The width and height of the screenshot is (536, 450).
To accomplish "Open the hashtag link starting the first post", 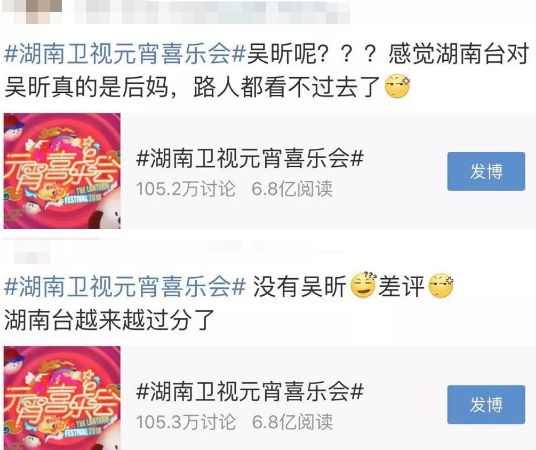I will pos(125,54).
